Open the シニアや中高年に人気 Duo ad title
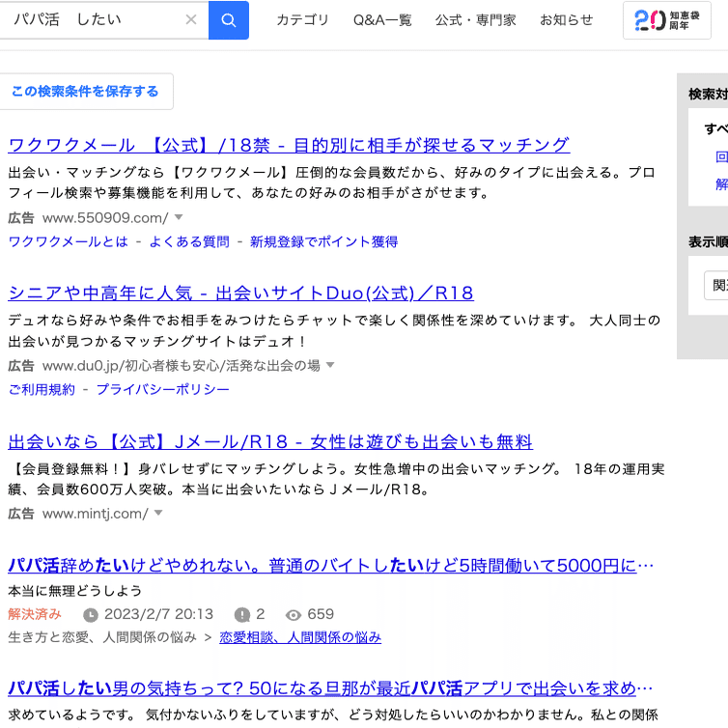 click(x=241, y=293)
